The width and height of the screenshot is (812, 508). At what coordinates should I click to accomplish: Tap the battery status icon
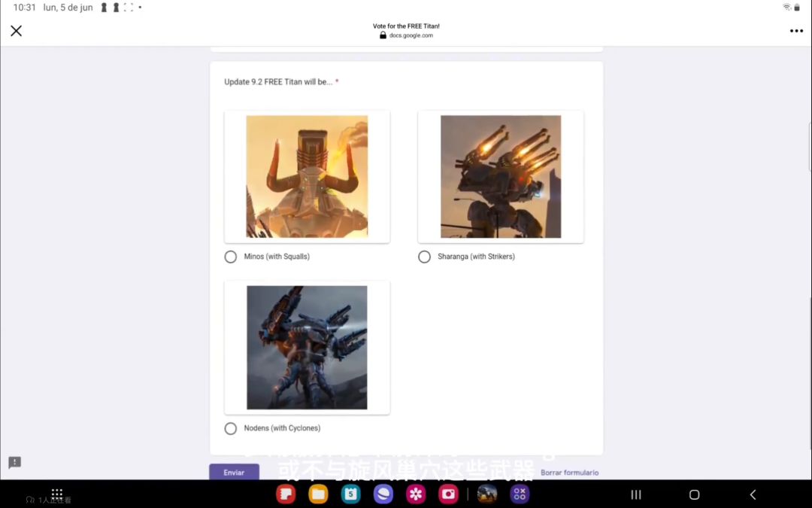click(797, 8)
